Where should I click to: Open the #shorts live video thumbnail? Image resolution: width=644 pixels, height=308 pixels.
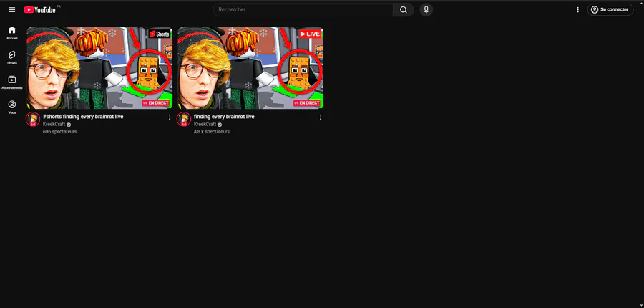click(99, 68)
